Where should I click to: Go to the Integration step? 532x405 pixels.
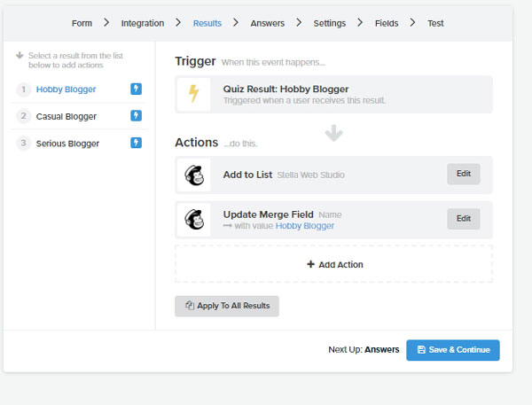[143, 23]
